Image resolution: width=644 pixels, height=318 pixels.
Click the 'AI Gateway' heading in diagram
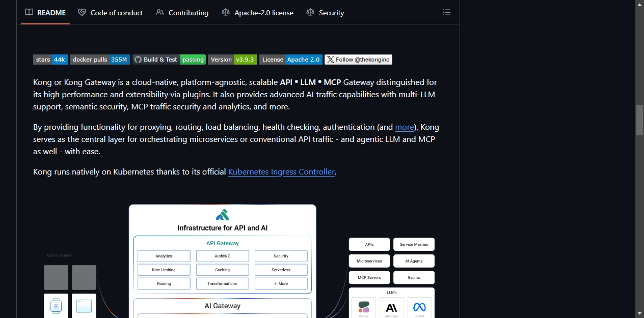[x=223, y=306]
